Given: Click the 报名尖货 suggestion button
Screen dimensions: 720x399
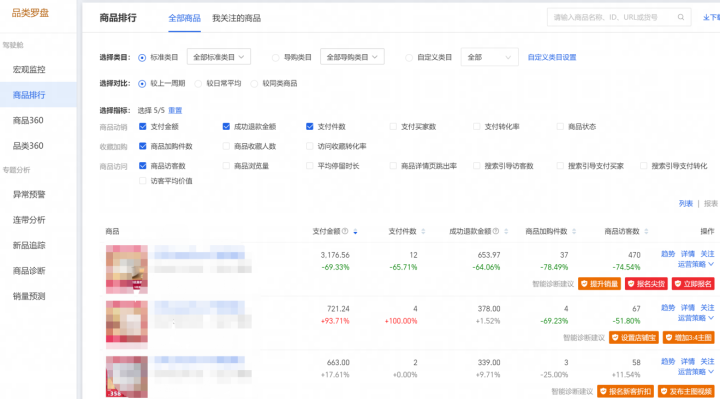Looking at the screenshot, I should (646, 284).
